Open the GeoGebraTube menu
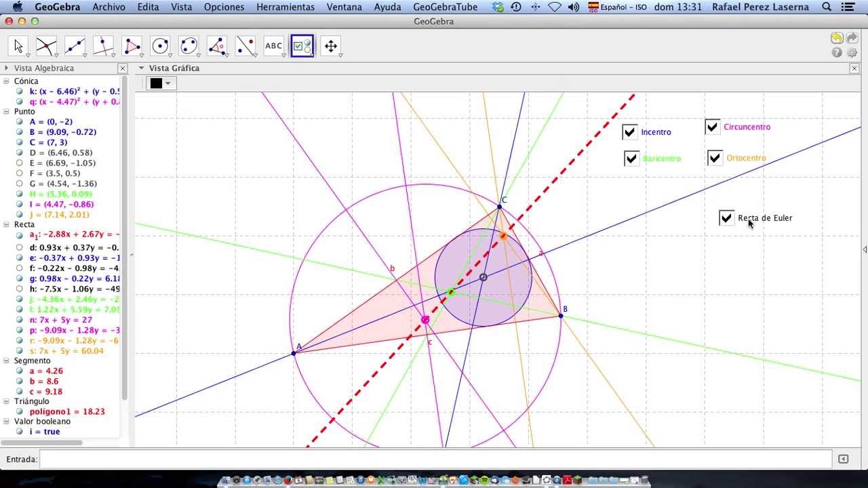 (x=446, y=7)
